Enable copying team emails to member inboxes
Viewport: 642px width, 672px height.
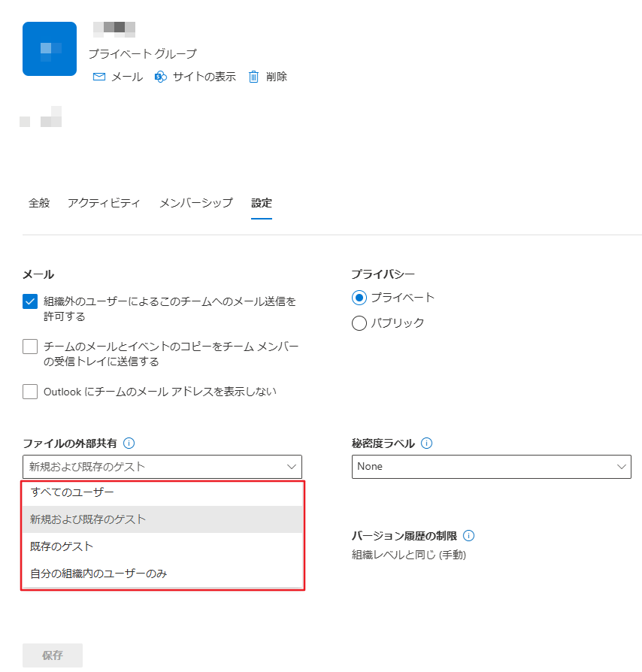(29, 346)
